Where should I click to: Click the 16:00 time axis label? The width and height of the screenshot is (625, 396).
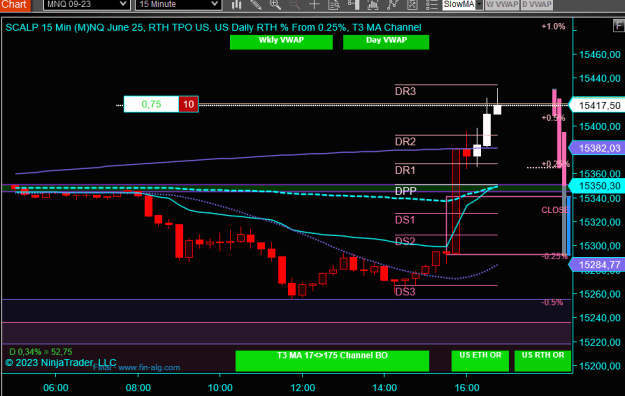pyautogui.click(x=467, y=388)
